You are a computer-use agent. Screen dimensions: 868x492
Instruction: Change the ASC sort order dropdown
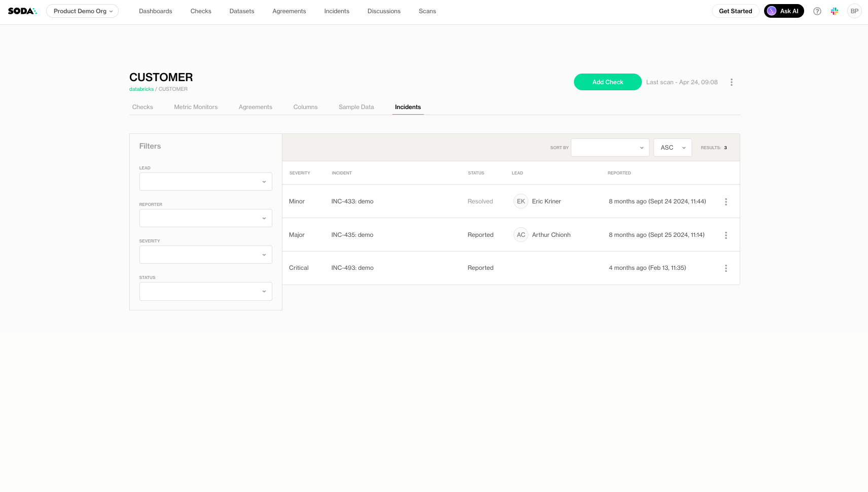pos(672,148)
